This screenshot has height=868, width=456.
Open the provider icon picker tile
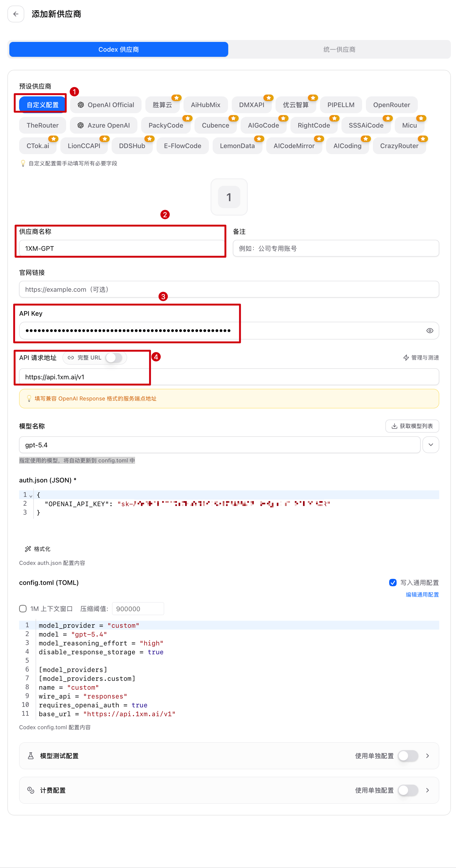point(229,197)
